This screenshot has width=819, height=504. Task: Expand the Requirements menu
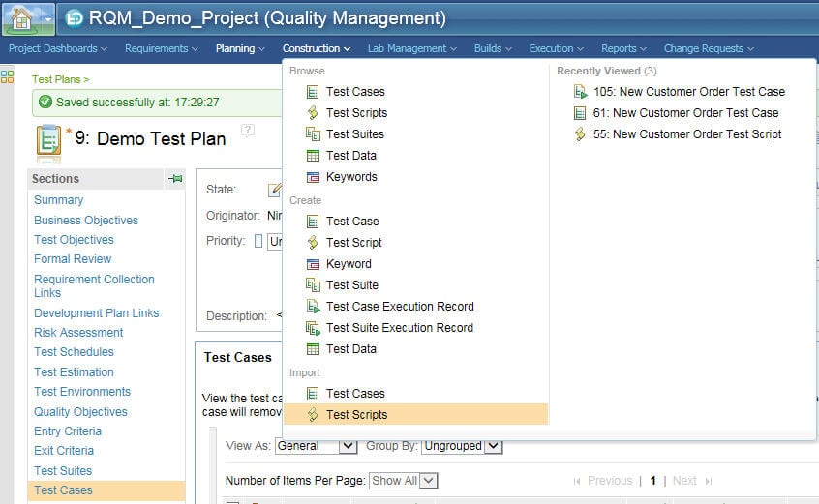[162, 48]
